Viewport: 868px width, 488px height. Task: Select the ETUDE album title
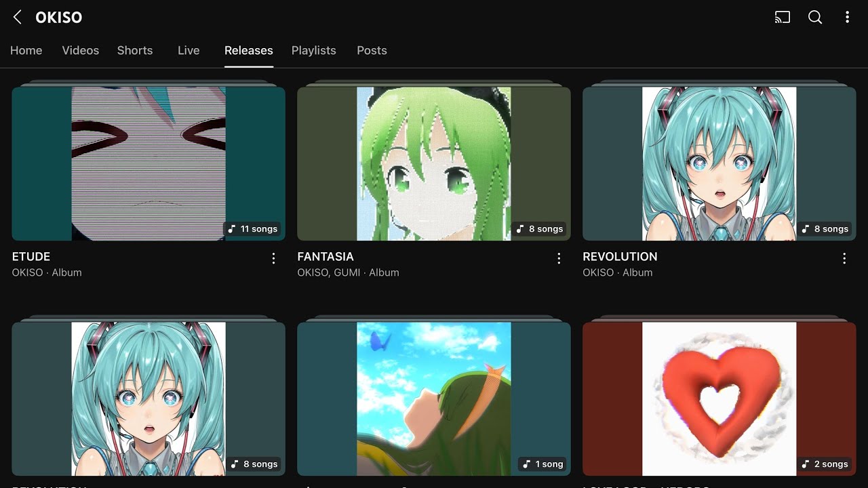31,257
